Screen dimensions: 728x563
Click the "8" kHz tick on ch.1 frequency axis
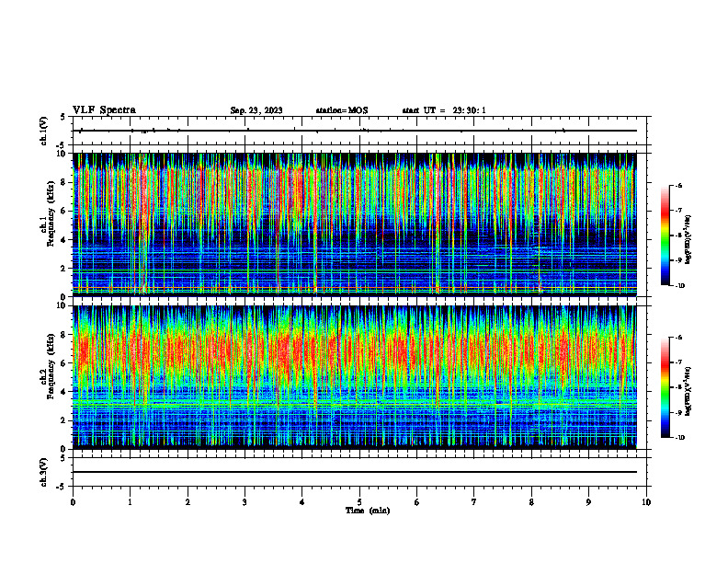click(64, 182)
